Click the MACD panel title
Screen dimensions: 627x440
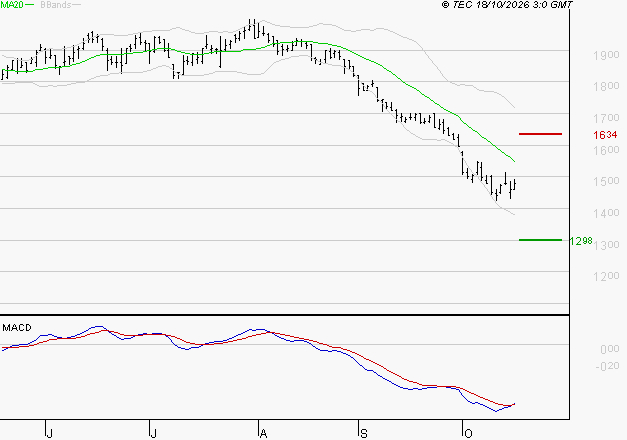[x=17, y=328]
